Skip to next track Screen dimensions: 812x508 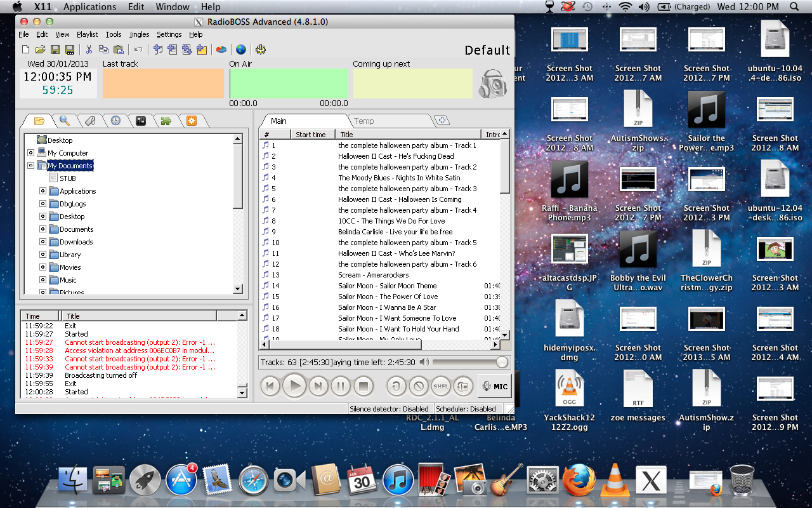[x=318, y=385]
